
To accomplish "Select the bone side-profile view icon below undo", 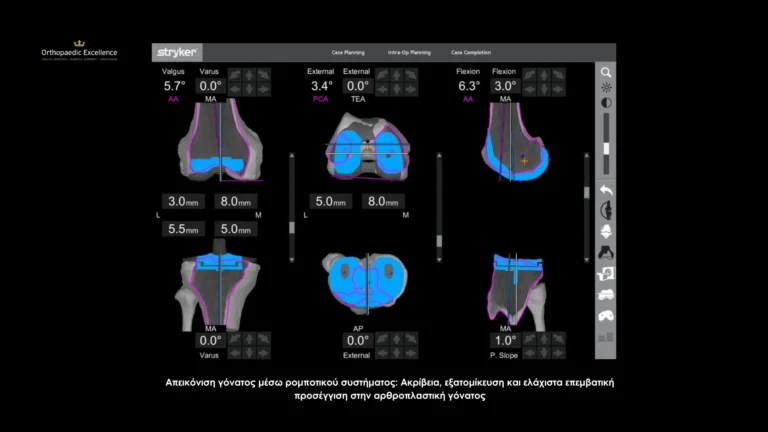I will tap(606, 211).
